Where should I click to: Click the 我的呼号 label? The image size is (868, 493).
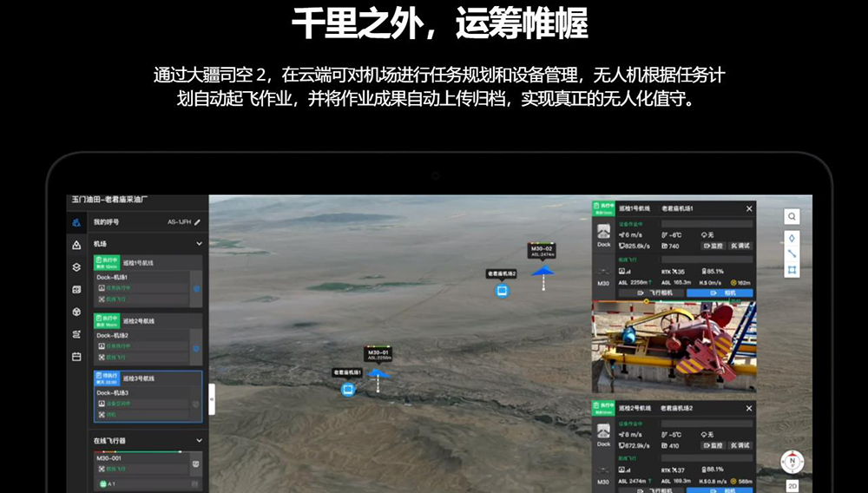(x=106, y=222)
